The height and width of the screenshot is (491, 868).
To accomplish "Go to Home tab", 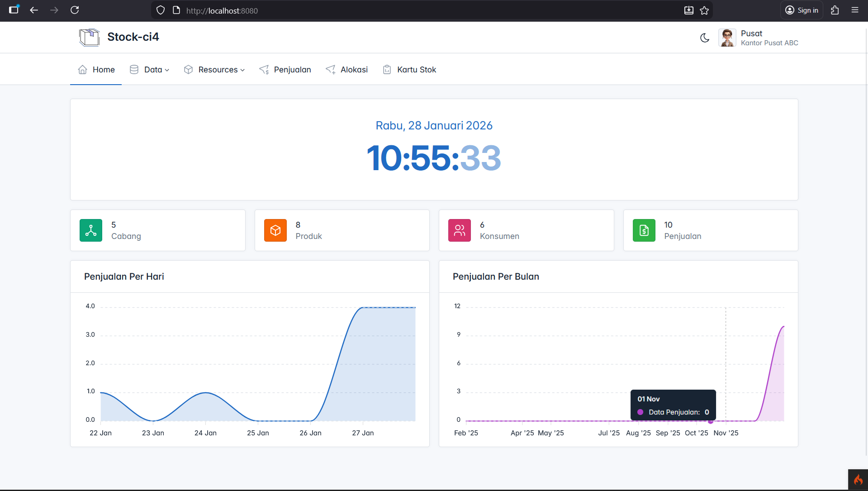I will point(96,70).
